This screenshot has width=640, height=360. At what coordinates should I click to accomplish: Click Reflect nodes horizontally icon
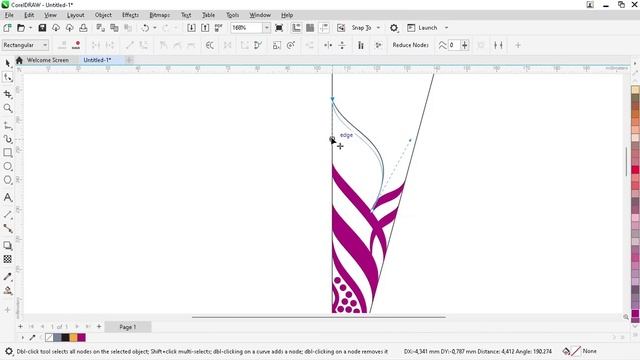click(x=328, y=45)
